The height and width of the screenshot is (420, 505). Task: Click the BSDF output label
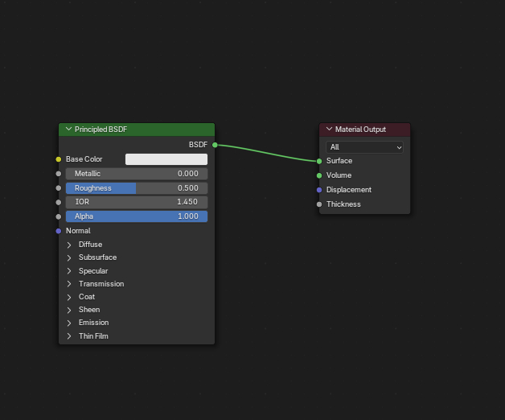[x=198, y=145]
